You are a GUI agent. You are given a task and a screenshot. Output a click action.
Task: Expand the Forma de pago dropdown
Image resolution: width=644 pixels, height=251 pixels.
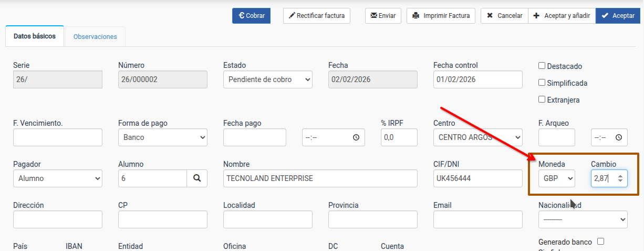[162, 137]
